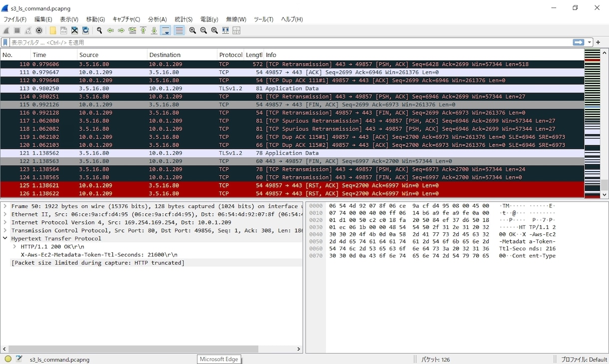Expand the Frame 50 tree node
The image size is (609, 364).
(5, 206)
